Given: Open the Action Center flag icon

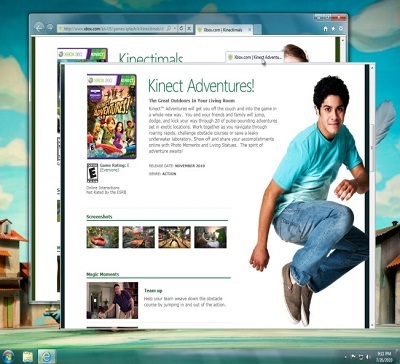Looking at the screenshot, I should point(353,357).
